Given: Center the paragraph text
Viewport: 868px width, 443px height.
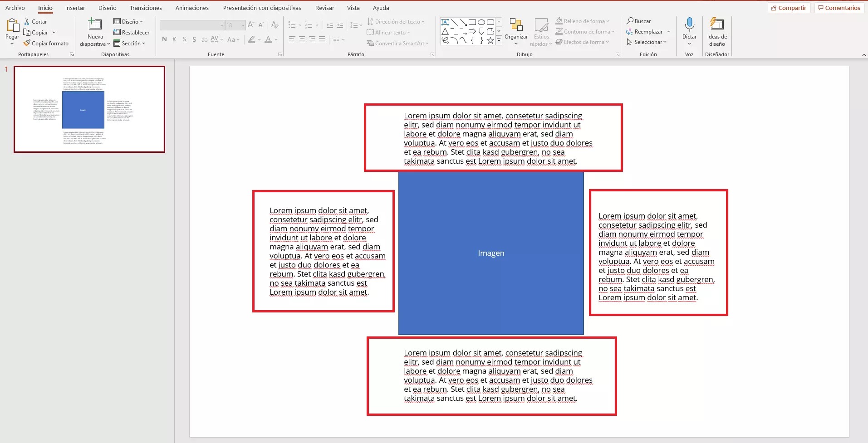Looking at the screenshot, I should [302, 39].
